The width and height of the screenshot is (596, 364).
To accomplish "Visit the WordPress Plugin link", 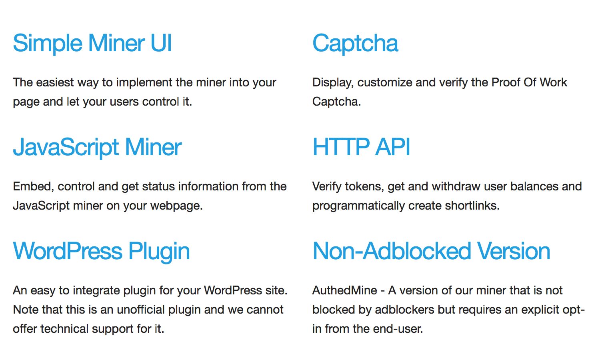I will [101, 252].
